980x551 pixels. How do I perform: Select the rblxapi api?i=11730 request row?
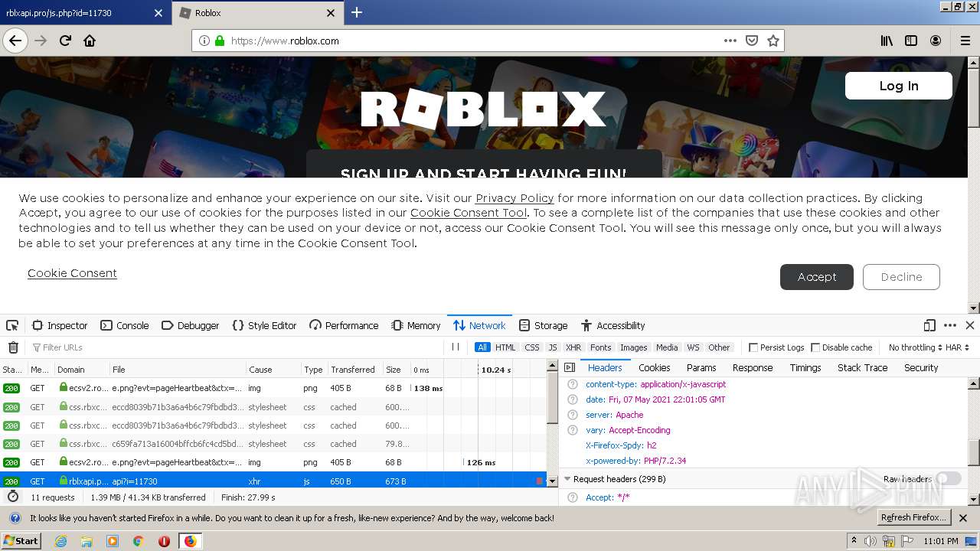tap(273, 481)
